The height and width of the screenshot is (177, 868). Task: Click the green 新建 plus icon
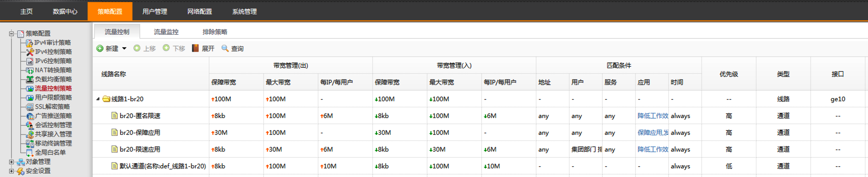pyautogui.click(x=100, y=49)
